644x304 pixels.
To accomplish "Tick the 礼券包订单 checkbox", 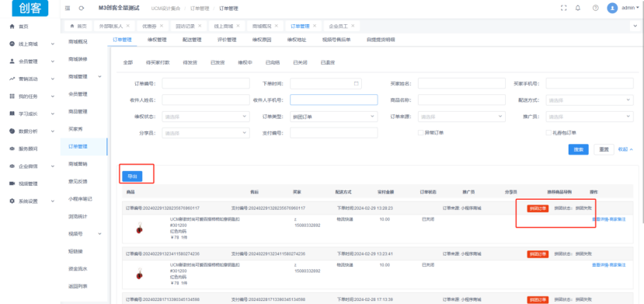I will tap(548, 133).
